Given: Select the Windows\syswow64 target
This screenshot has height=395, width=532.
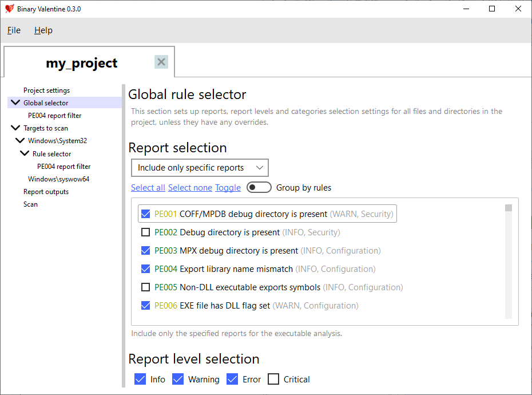Looking at the screenshot, I should click(x=59, y=179).
